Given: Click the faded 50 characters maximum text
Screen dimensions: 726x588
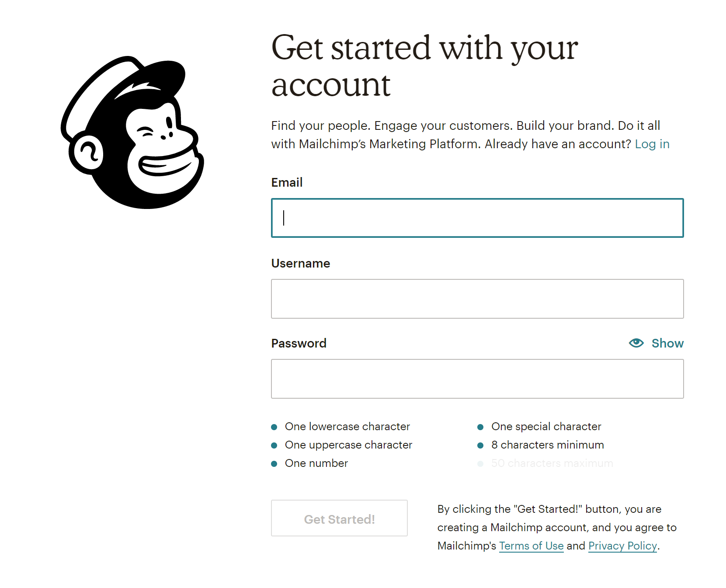Looking at the screenshot, I should (x=552, y=463).
